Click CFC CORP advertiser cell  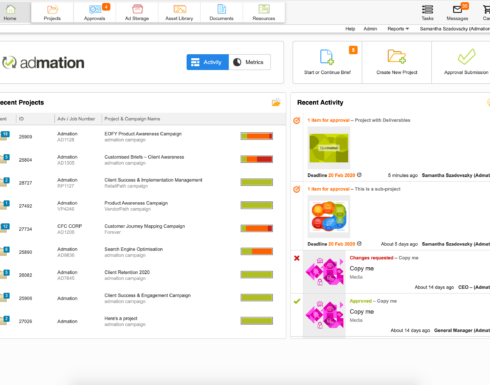pyautogui.click(x=70, y=226)
